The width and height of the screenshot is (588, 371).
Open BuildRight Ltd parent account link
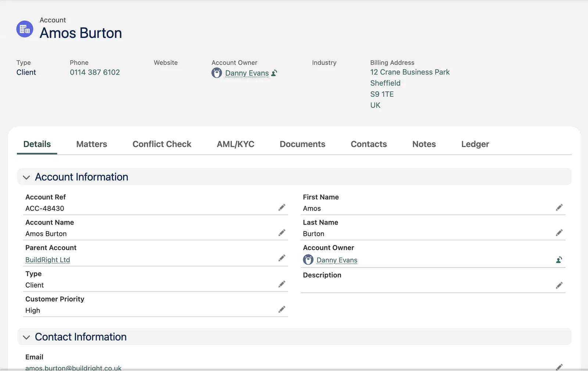click(x=48, y=260)
